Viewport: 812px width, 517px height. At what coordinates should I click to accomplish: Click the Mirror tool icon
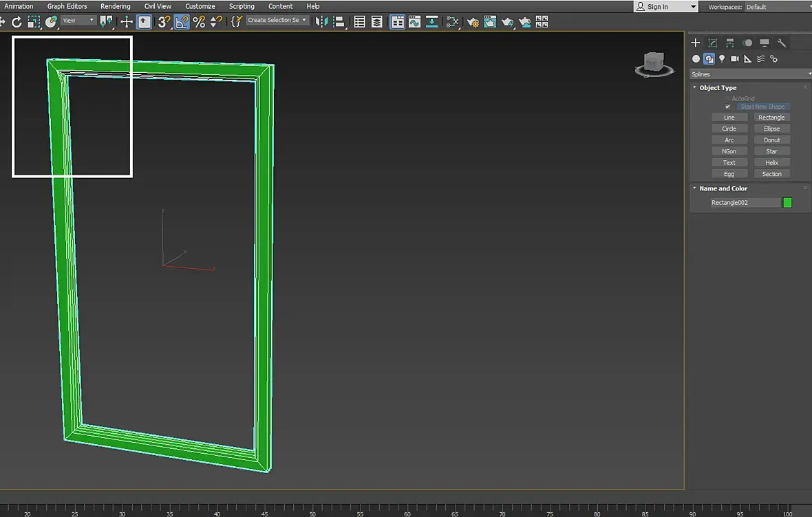click(x=321, y=22)
